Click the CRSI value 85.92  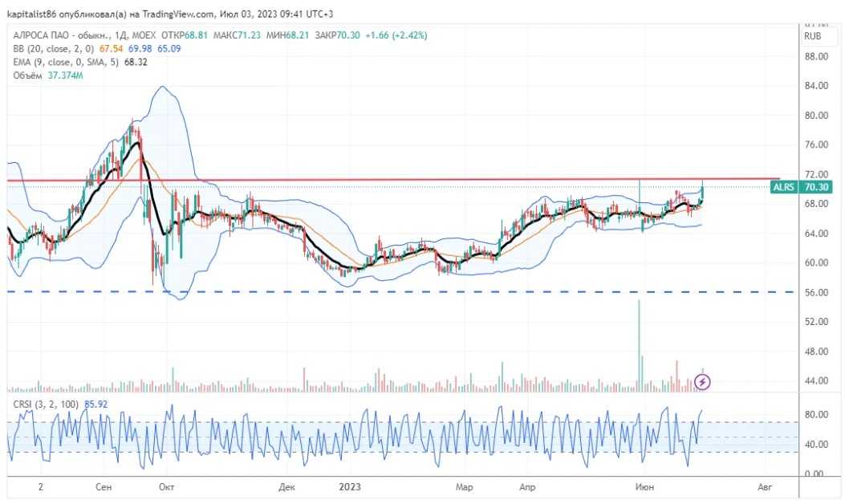pos(97,404)
